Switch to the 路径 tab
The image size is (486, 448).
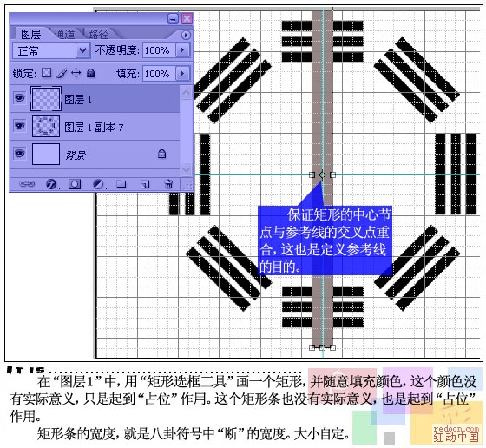click(x=98, y=34)
